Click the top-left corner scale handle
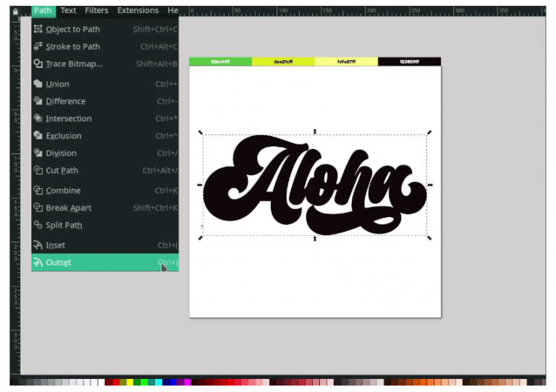 pyautogui.click(x=201, y=132)
